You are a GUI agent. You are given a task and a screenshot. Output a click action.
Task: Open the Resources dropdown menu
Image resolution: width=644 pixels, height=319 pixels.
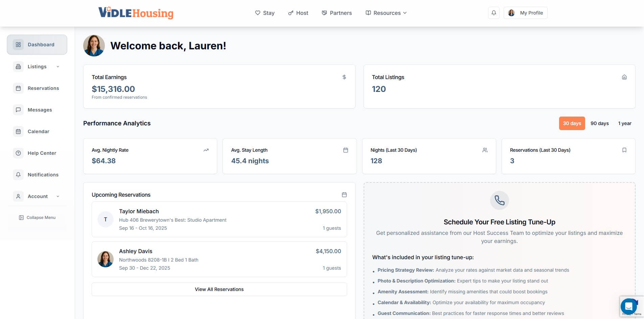pos(386,13)
